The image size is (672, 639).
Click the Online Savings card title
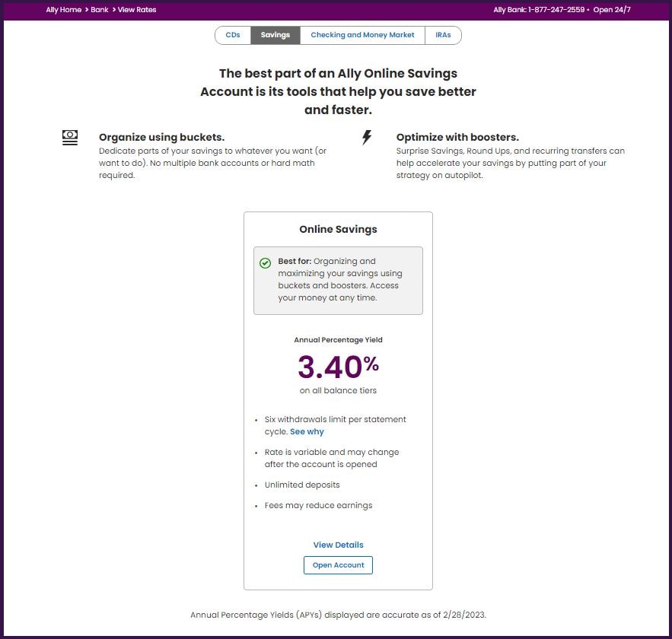pyautogui.click(x=338, y=229)
